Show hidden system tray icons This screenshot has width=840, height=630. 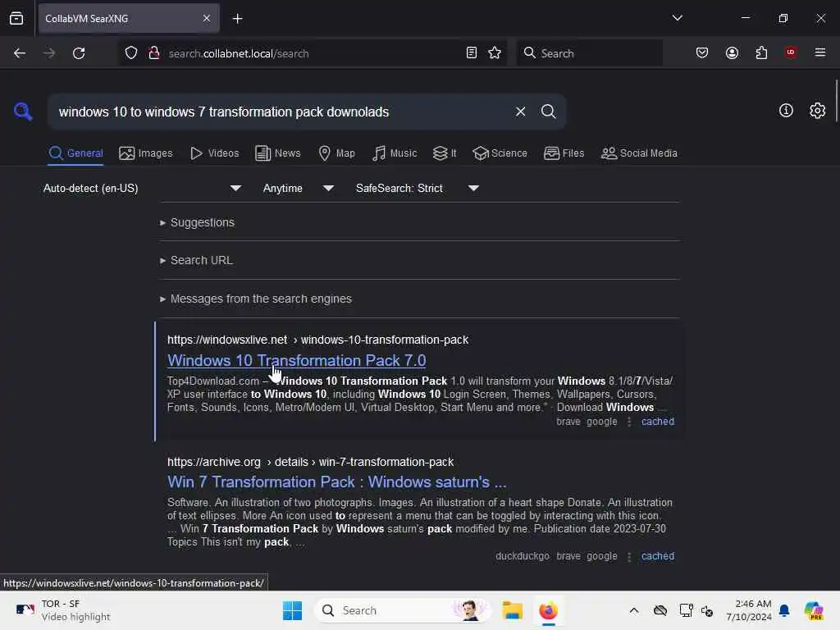pyautogui.click(x=634, y=610)
